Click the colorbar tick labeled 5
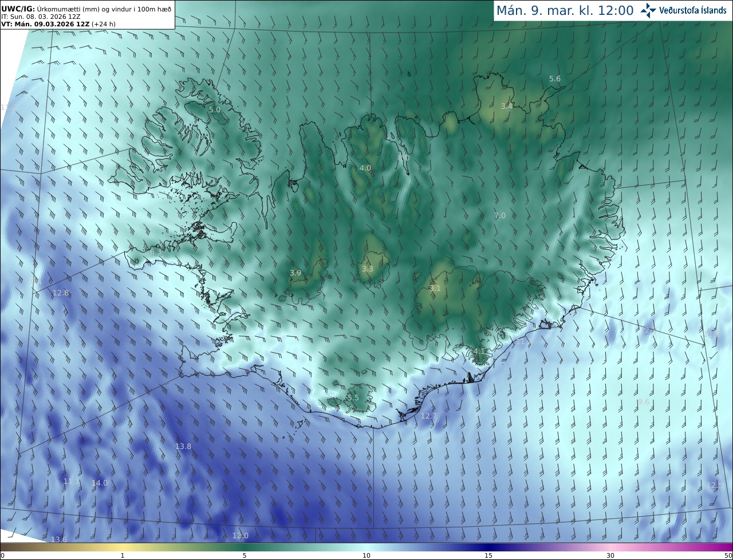Screen dimensions: 733x560 [245, 555]
